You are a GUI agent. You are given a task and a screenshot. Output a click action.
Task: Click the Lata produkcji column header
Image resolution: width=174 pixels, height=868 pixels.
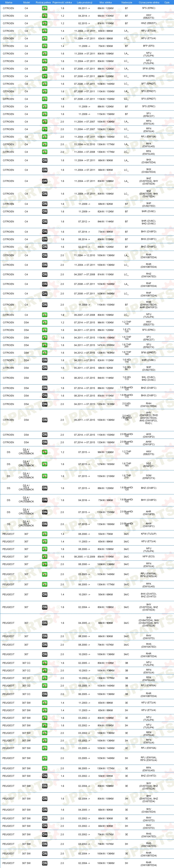pyautogui.click(x=84, y=2)
